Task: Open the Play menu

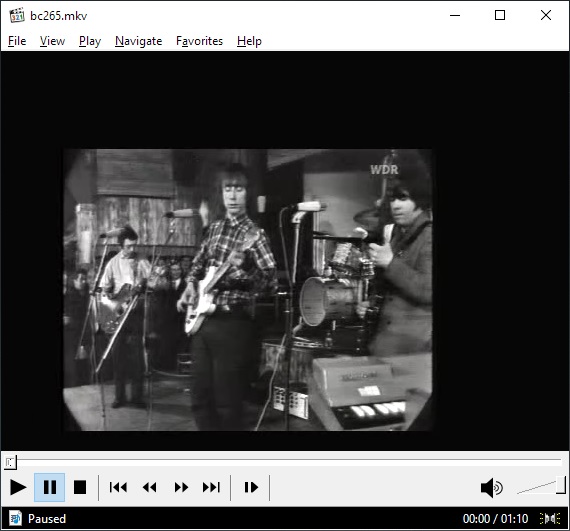Action: pos(90,41)
